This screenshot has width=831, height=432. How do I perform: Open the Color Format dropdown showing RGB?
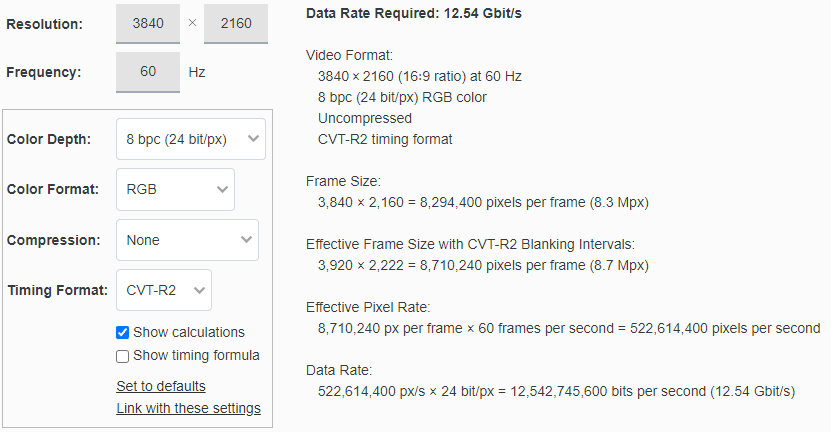pos(175,189)
